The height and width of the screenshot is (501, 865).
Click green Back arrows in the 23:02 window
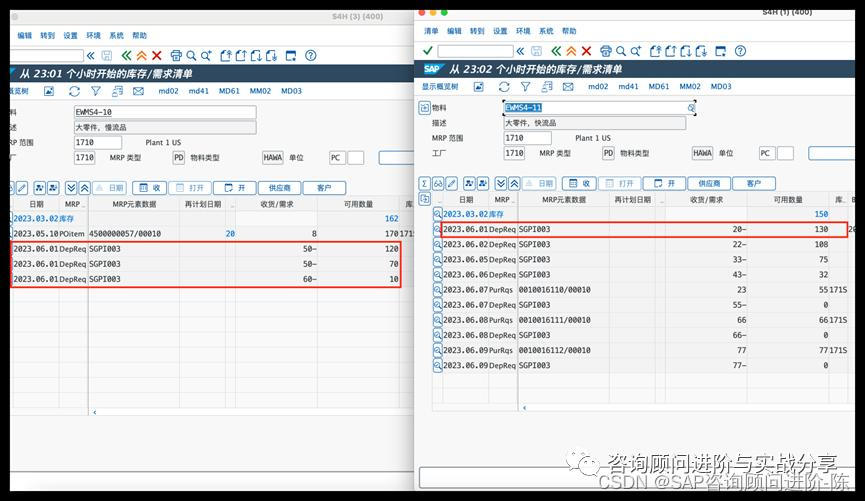(556, 51)
